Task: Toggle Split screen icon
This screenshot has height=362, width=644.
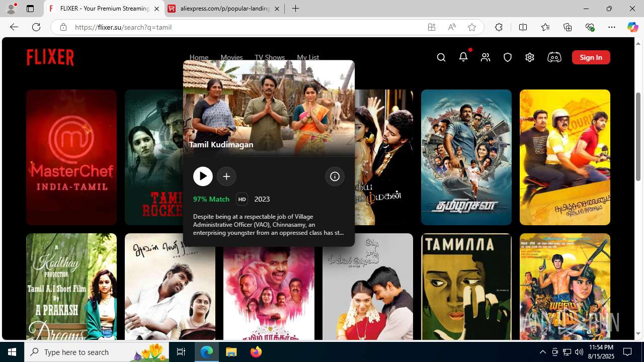Action: click(523, 27)
